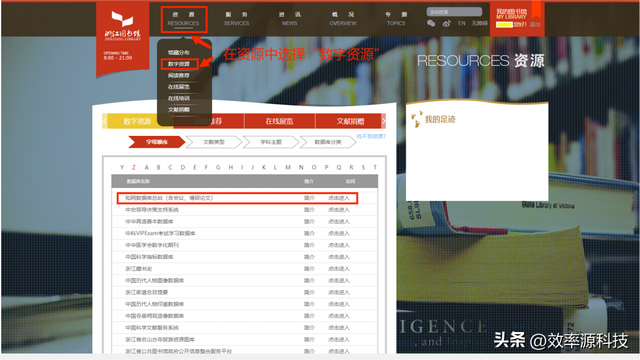Open the RESOURCES menu
Screen dimensions: 640x360
point(183,19)
